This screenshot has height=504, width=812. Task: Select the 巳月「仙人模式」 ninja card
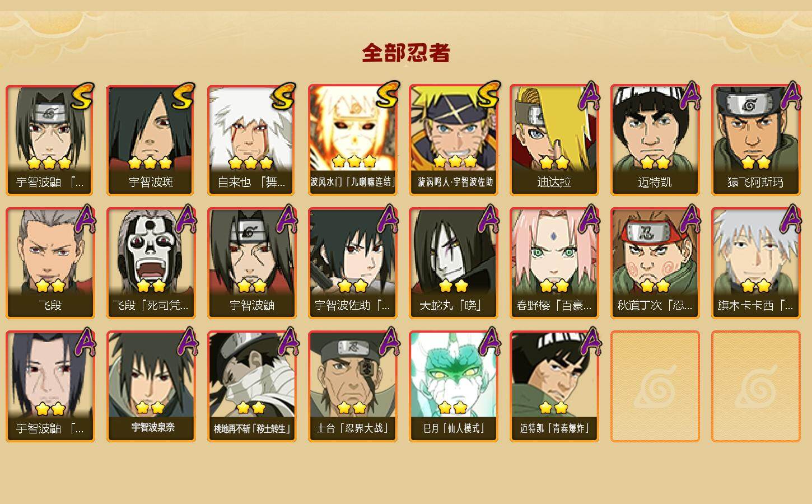(x=454, y=386)
